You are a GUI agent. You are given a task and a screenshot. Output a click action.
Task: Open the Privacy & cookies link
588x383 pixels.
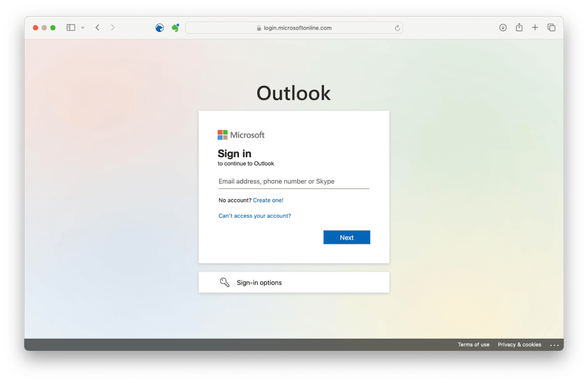(x=519, y=345)
